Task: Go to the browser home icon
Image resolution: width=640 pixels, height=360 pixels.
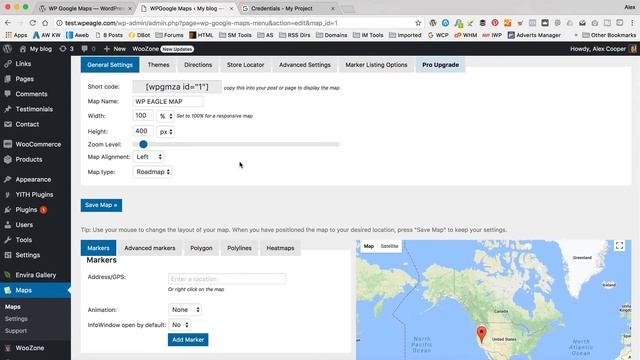Action: (x=45, y=23)
